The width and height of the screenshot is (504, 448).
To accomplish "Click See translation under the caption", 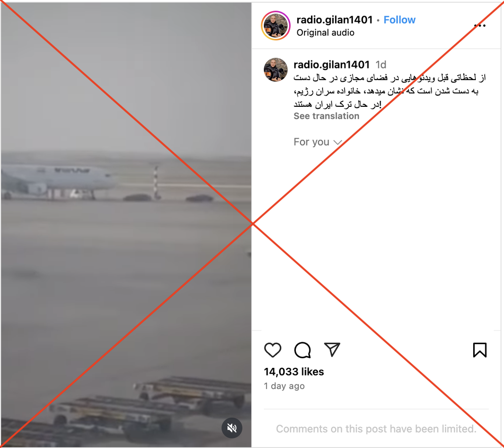I will point(326,116).
